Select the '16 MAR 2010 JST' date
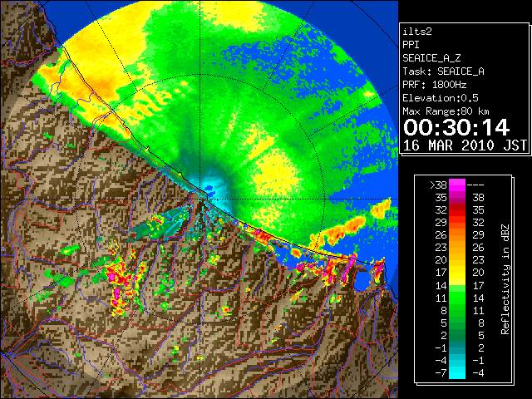 click(465, 145)
